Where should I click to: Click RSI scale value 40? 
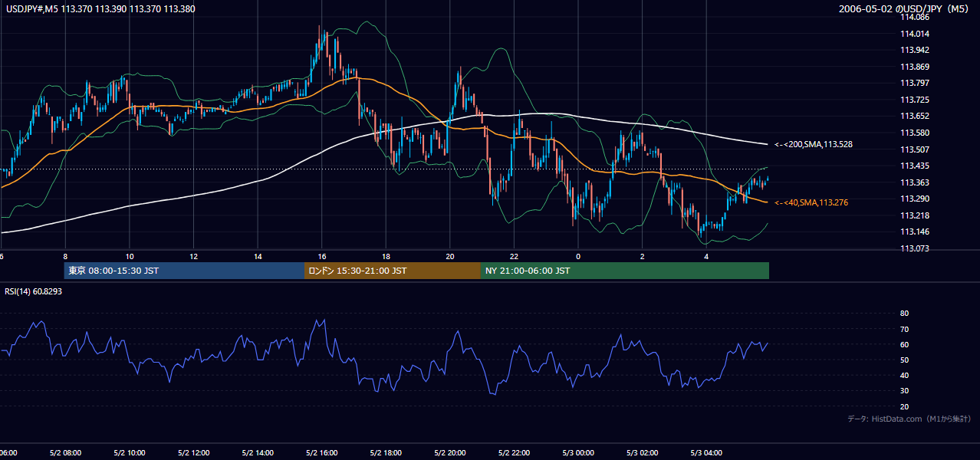pos(904,375)
